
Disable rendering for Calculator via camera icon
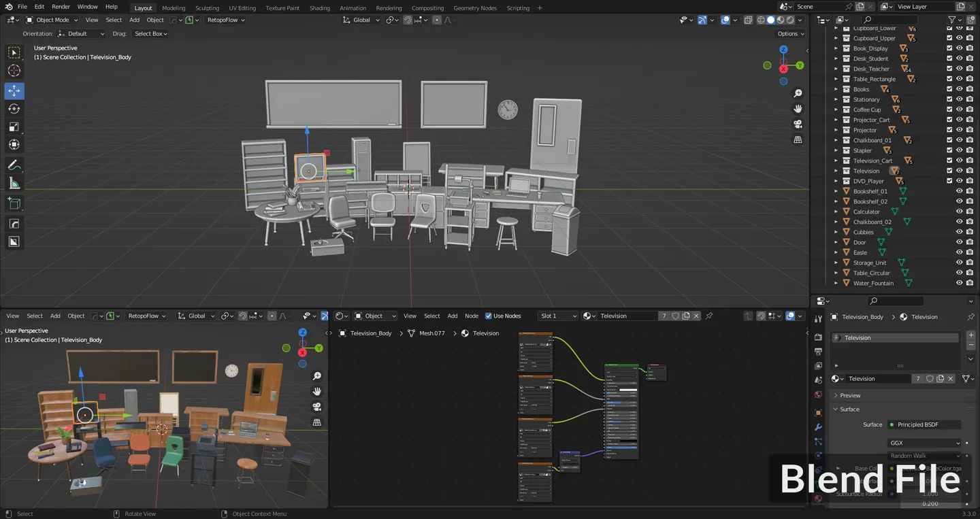tap(970, 212)
